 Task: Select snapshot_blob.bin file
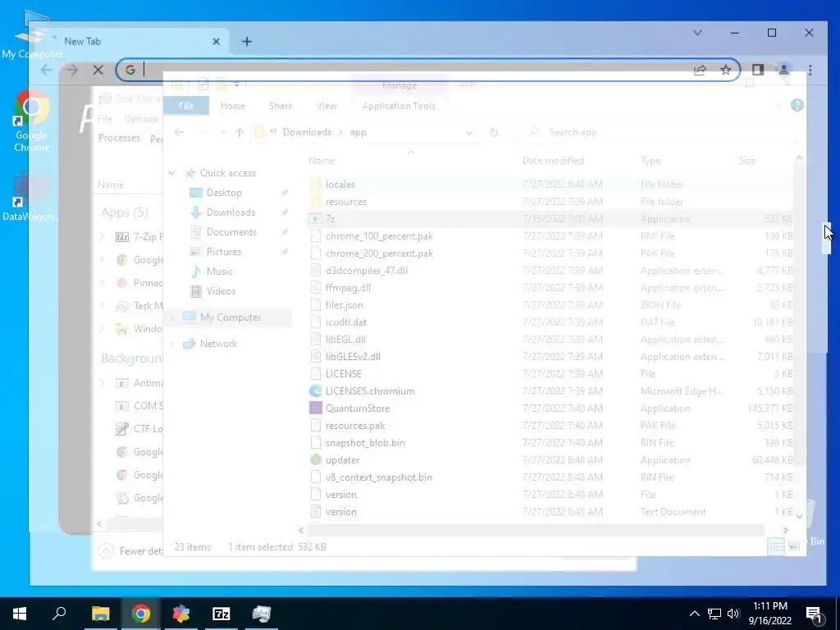[365, 443]
